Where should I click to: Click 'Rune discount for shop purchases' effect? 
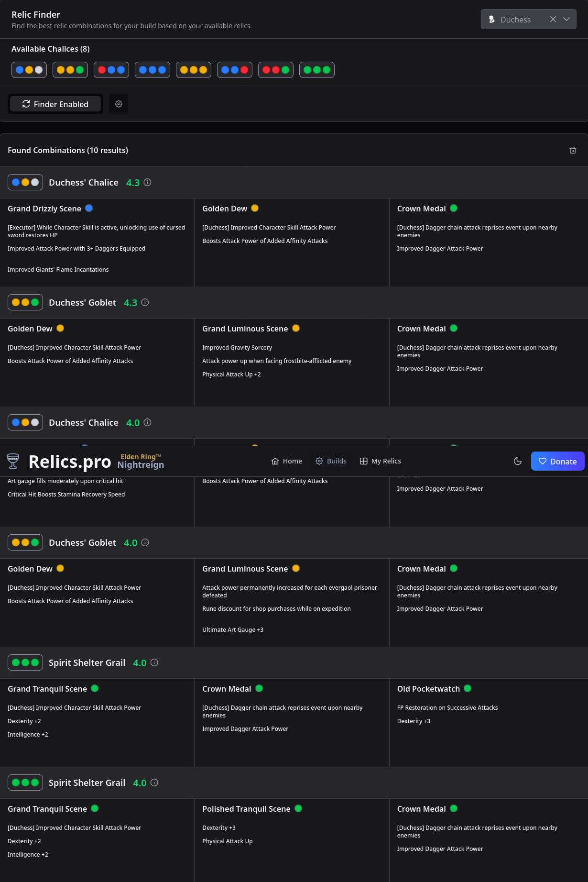tap(276, 608)
